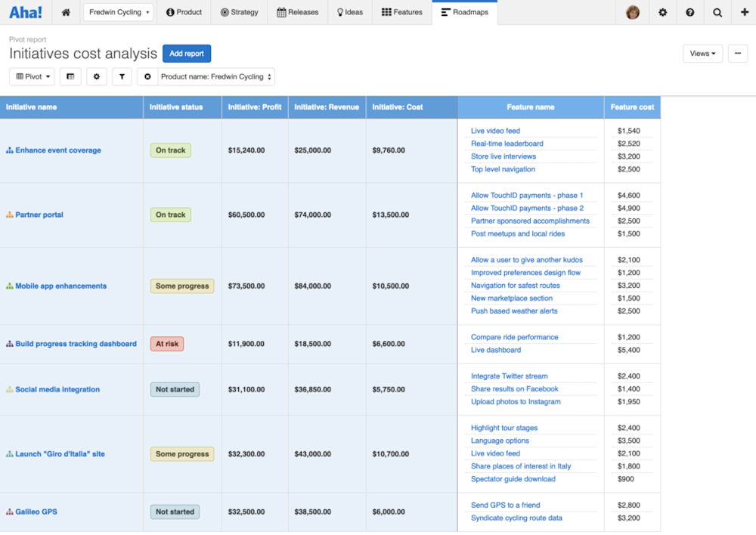Open the Pivot report type dropdown

click(31, 76)
